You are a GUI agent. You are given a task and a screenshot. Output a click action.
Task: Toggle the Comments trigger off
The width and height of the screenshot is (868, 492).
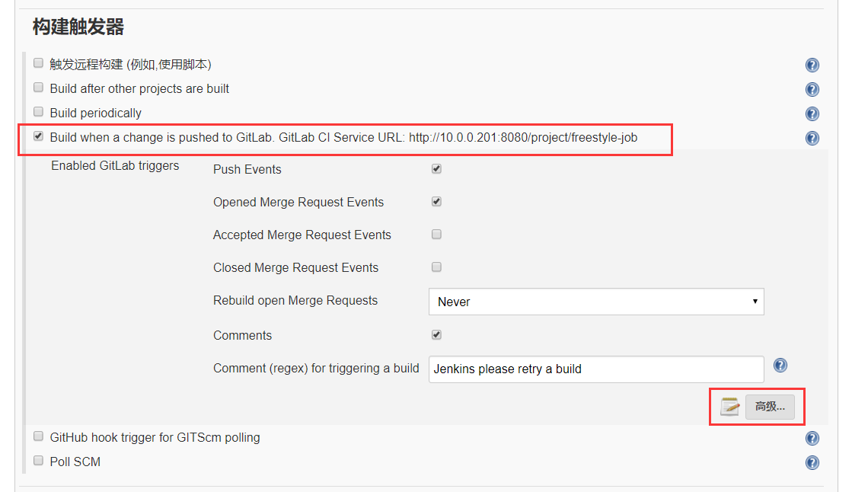pyautogui.click(x=436, y=334)
